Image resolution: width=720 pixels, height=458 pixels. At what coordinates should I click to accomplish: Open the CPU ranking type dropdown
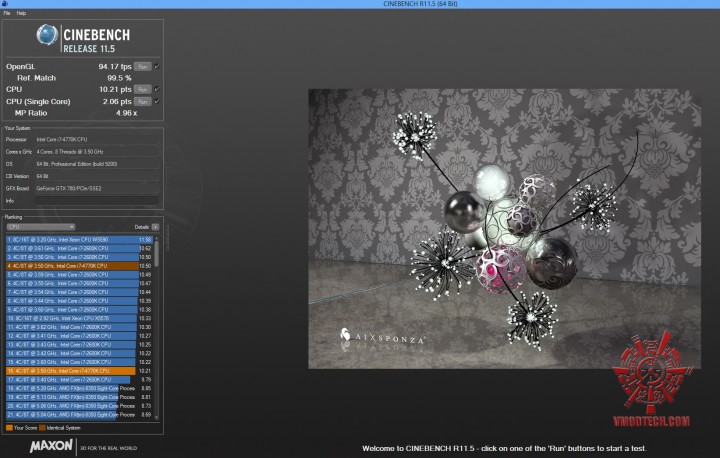coord(40,227)
